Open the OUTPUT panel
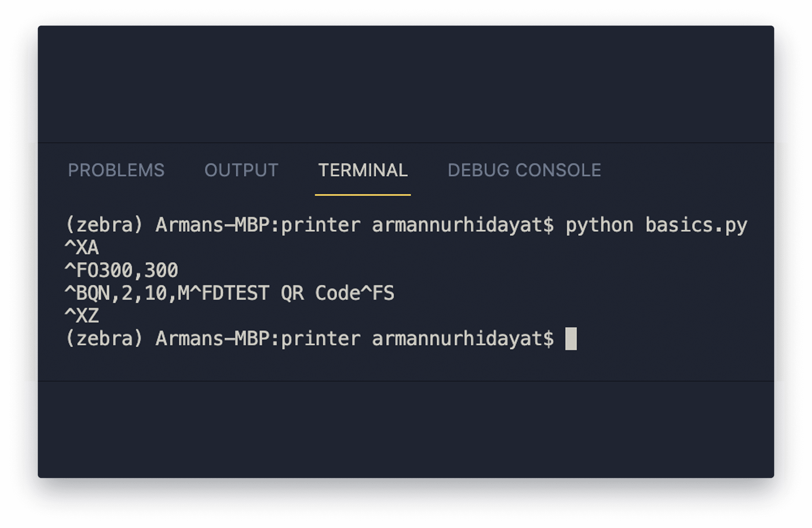Image resolution: width=812 pixels, height=528 pixels. coord(242,170)
